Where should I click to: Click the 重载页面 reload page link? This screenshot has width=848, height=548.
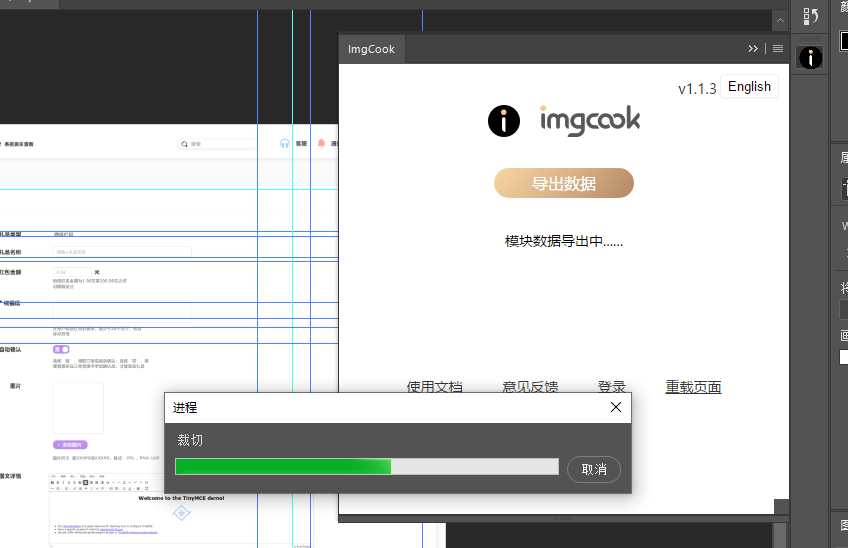click(693, 387)
